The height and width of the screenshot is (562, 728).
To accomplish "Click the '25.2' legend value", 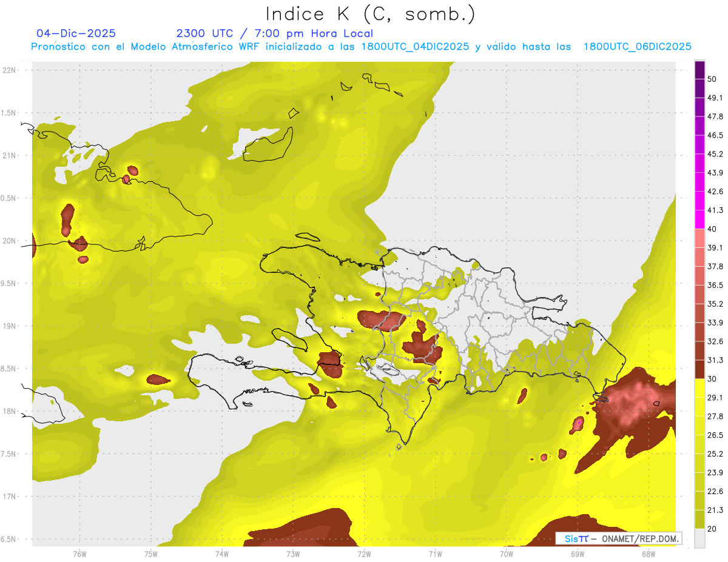I will (716, 454).
